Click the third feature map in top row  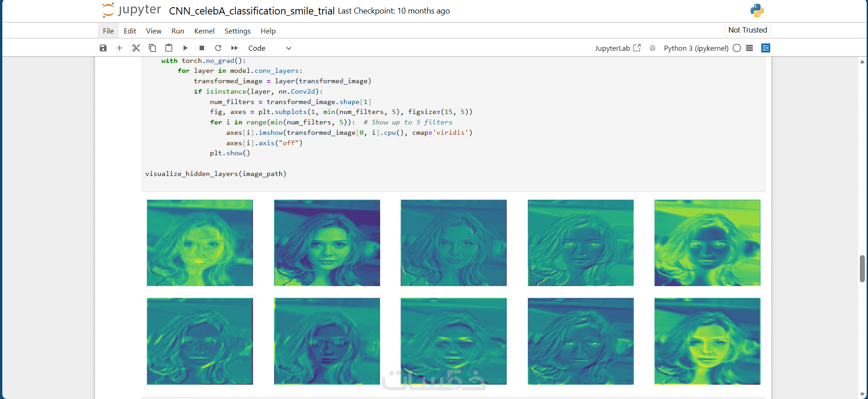point(454,243)
